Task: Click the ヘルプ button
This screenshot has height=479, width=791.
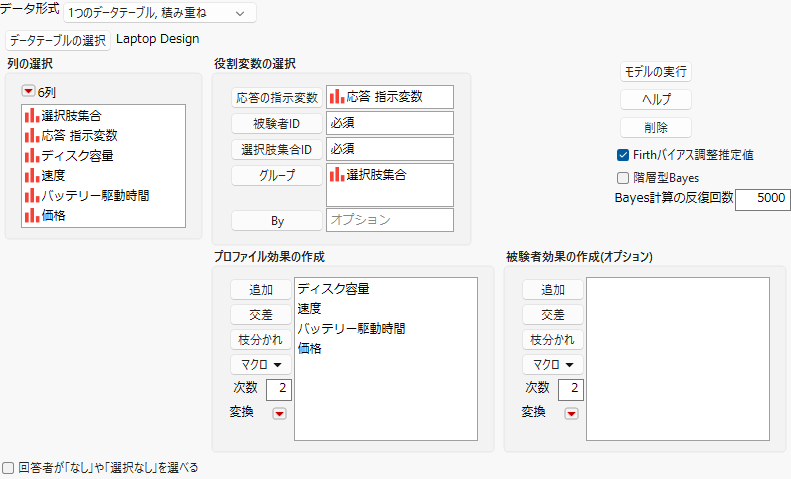Action: pos(656,99)
